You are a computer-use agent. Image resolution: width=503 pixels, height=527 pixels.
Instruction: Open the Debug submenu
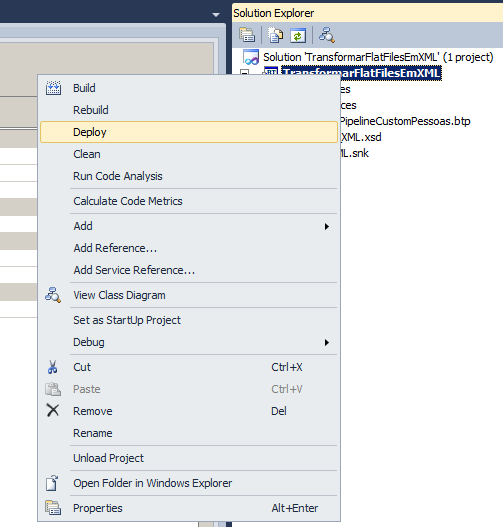click(188, 342)
